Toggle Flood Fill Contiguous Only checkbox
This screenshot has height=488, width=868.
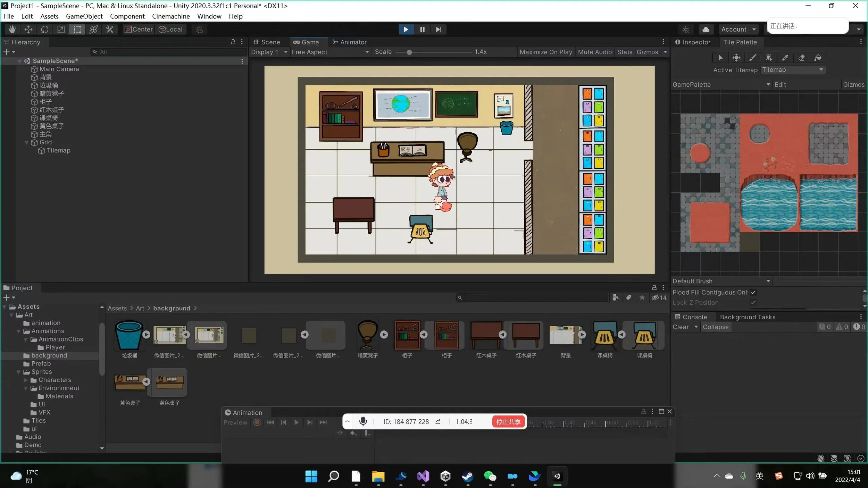click(x=753, y=292)
